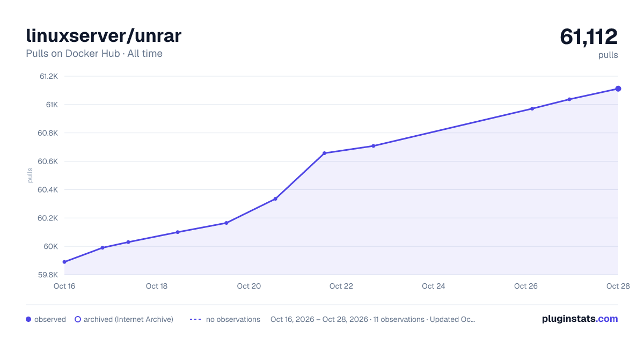
Task: Click the Oct 26 x-axis label
Action: pos(526,286)
